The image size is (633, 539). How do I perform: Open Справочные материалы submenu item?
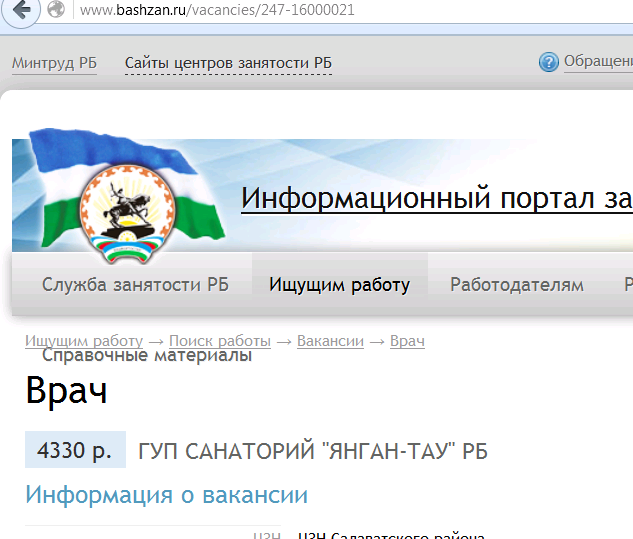(147, 356)
